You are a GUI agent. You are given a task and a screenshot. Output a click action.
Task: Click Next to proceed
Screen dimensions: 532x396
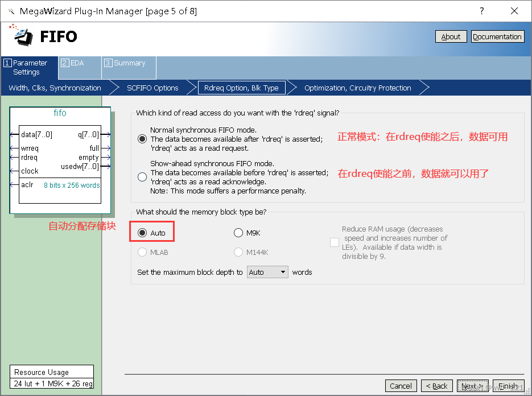[472, 385]
